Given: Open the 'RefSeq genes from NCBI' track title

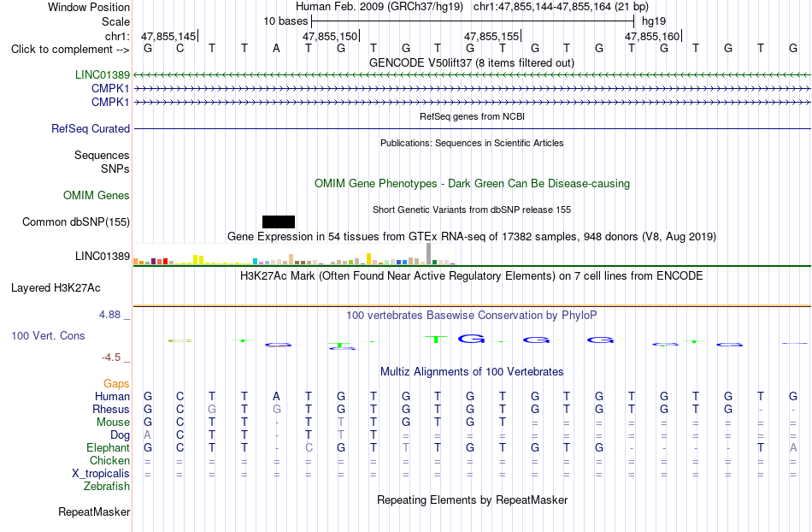Looking at the screenshot, I should 472,116.
